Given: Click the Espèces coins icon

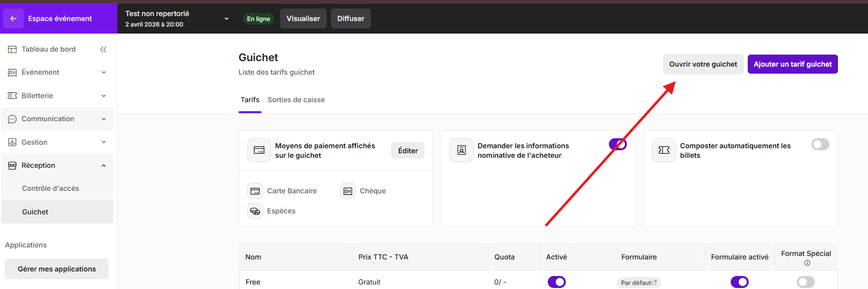Looking at the screenshot, I should [x=255, y=211].
